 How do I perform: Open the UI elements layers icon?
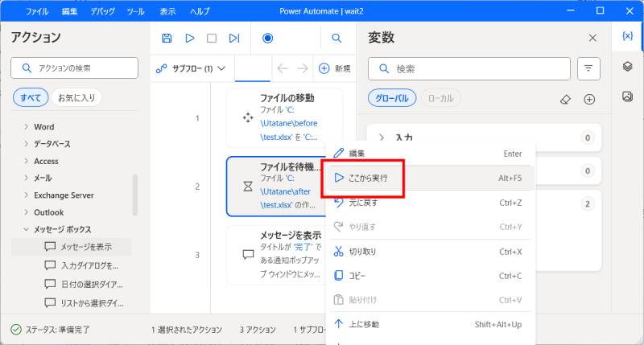pyautogui.click(x=627, y=67)
